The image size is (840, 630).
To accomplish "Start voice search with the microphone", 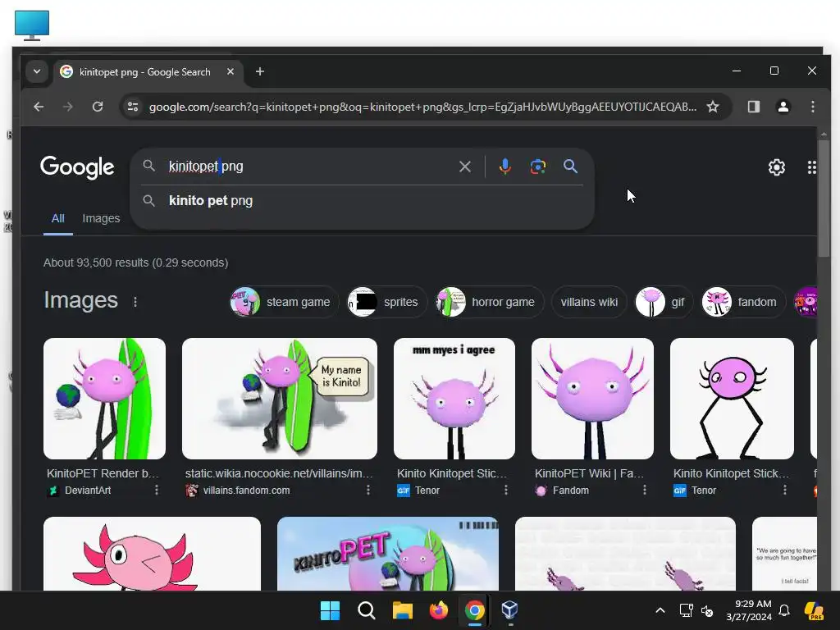I will [x=504, y=167].
